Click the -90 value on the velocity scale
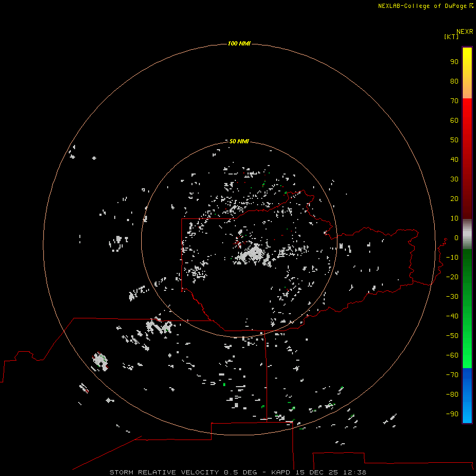476x476 pixels. click(x=452, y=414)
